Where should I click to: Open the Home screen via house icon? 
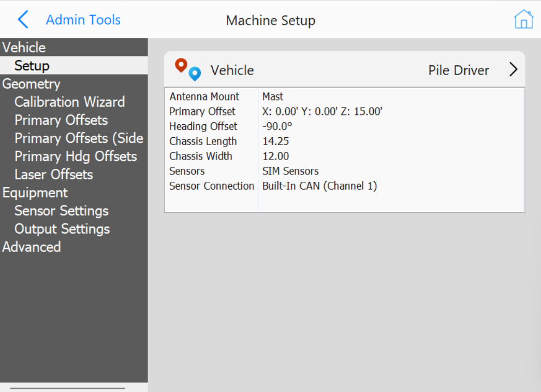(523, 19)
